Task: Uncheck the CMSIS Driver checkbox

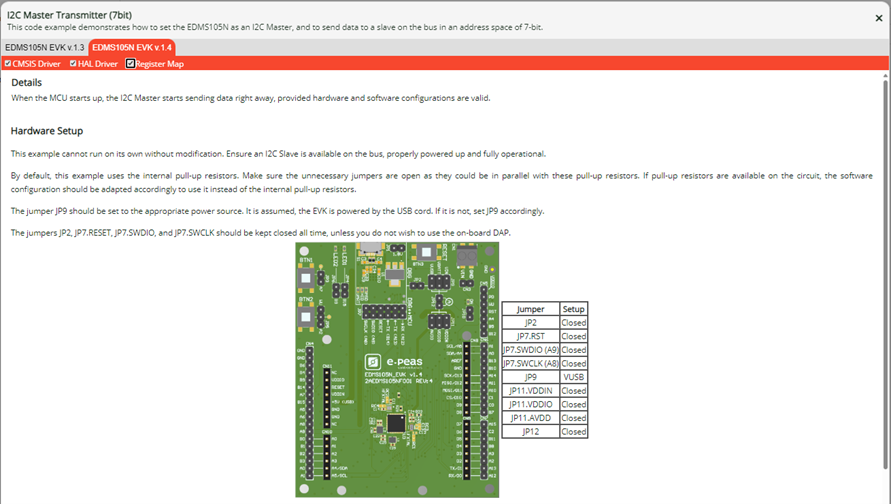Action: coord(8,64)
